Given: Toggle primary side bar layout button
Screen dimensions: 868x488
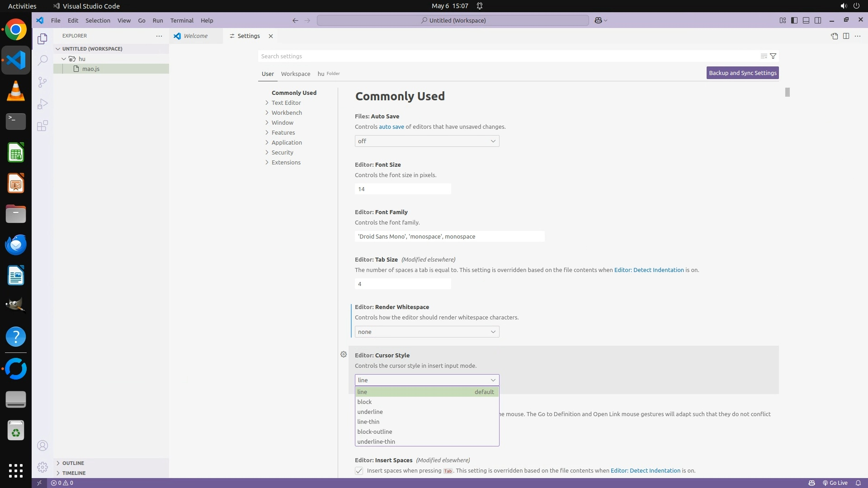Looking at the screenshot, I should pos(794,20).
